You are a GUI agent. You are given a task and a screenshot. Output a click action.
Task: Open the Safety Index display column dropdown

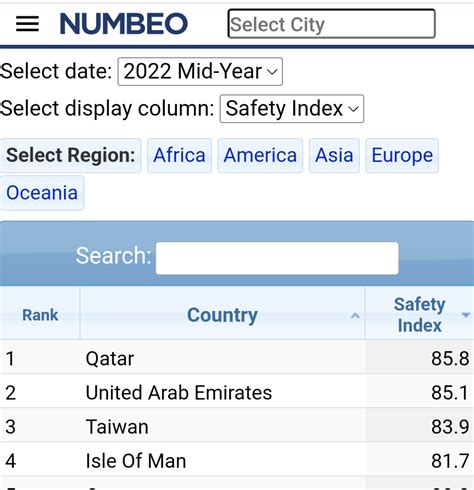[292, 109]
